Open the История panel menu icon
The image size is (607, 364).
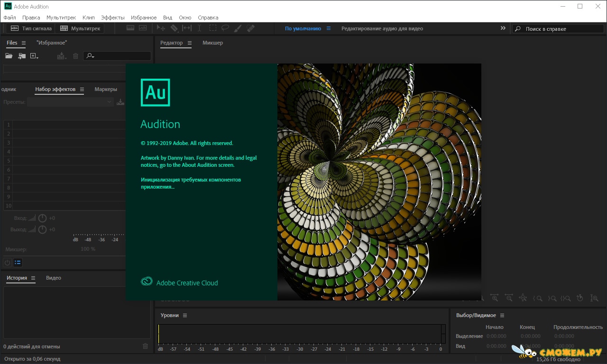(33, 278)
